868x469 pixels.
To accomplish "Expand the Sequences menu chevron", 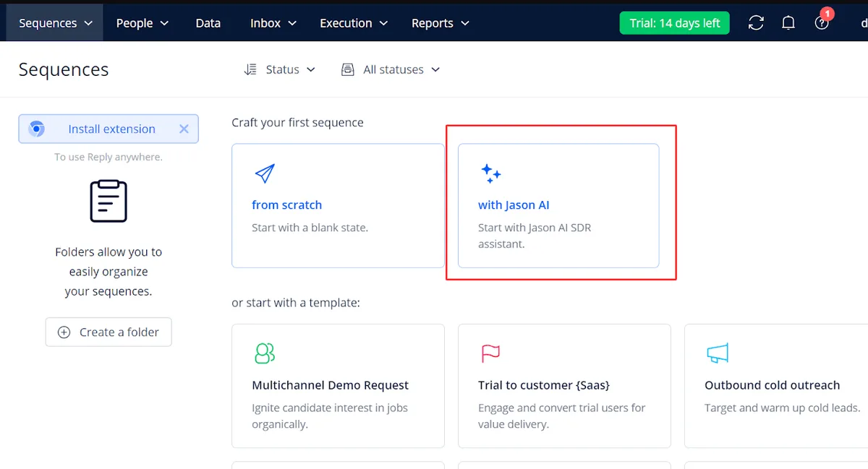I will tap(89, 22).
